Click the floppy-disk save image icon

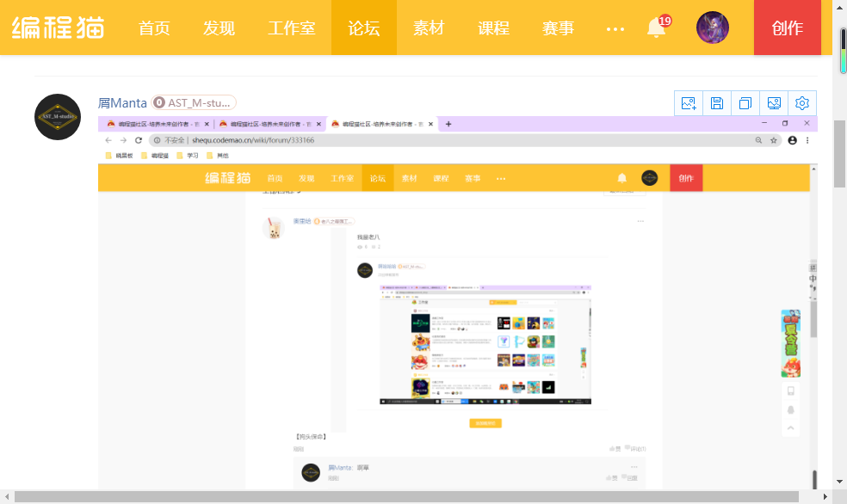coord(717,103)
